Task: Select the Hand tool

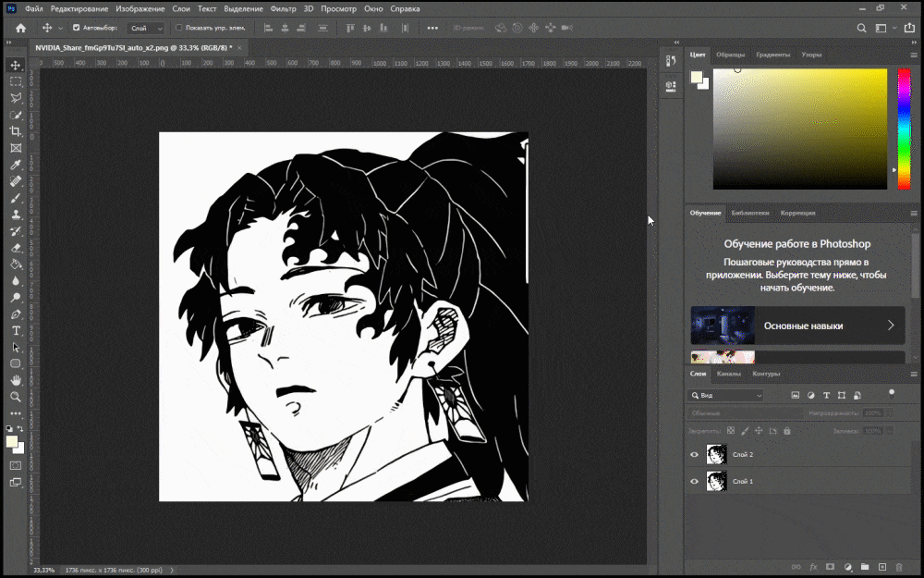Action: click(x=16, y=380)
